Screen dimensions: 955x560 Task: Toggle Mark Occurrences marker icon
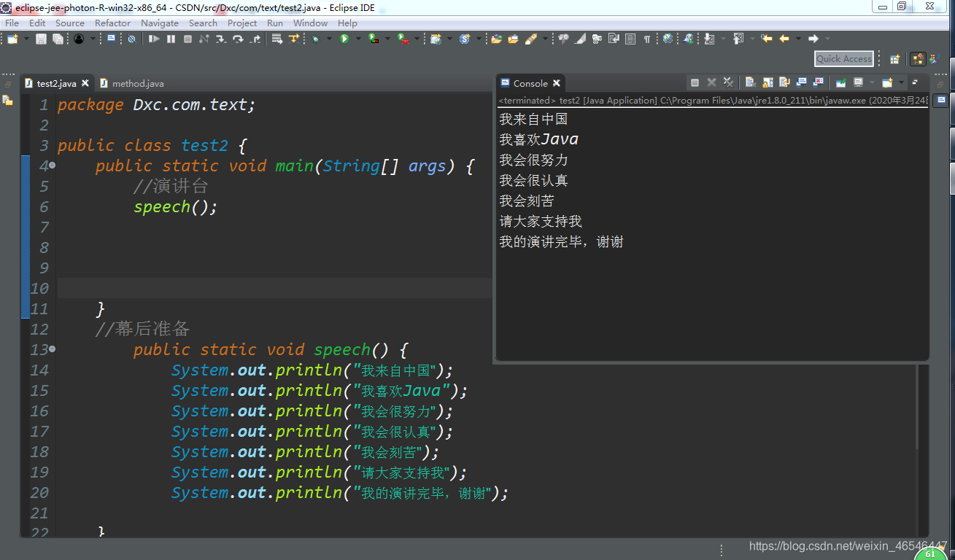point(580,39)
